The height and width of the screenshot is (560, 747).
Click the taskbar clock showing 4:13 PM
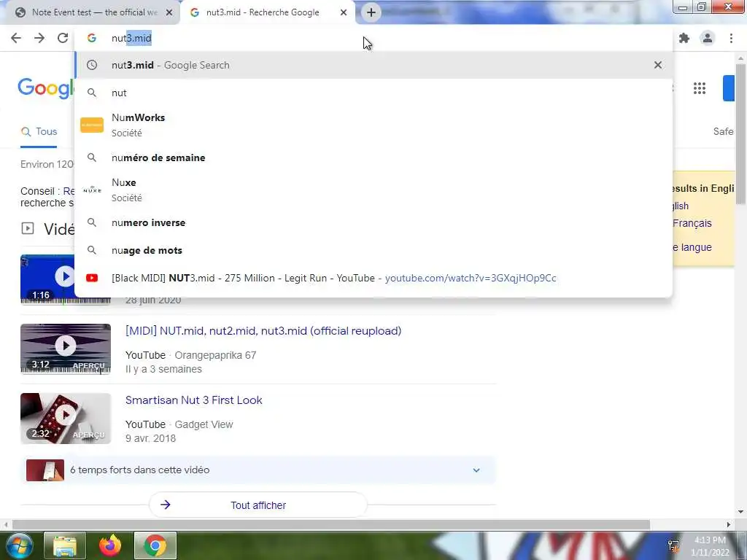pyautogui.click(x=710, y=545)
